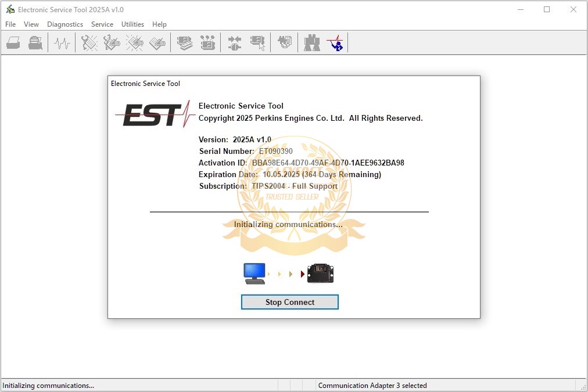Image resolution: width=588 pixels, height=392 pixels.
Task: Open the Diagnostics menu
Action: (x=65, y=24)
